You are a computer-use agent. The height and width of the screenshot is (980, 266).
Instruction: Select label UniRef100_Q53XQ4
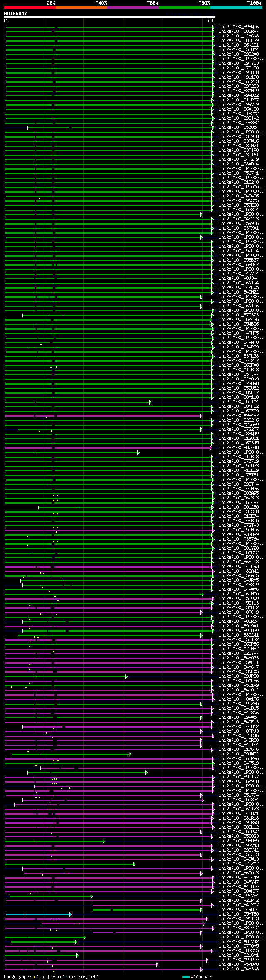(x=239, y=210)
